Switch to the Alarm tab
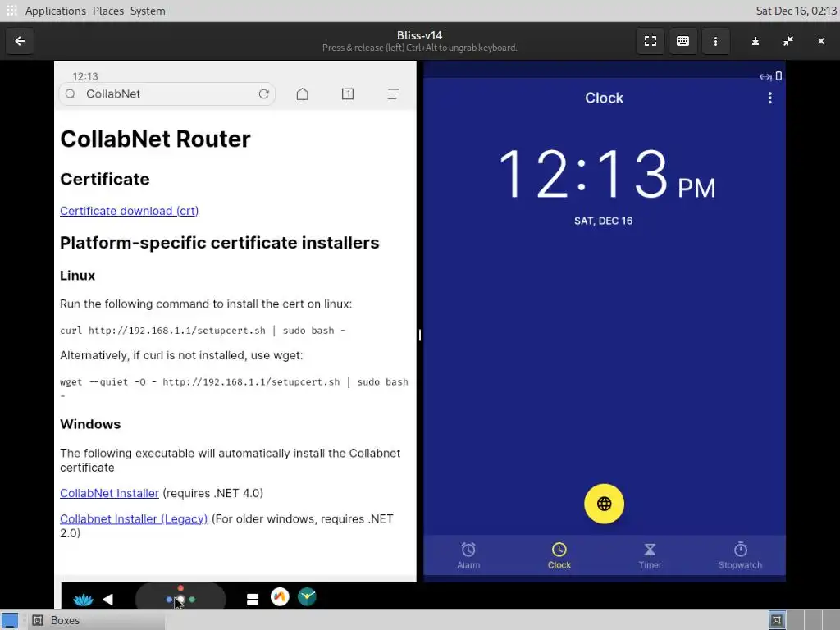 point(468,555)
